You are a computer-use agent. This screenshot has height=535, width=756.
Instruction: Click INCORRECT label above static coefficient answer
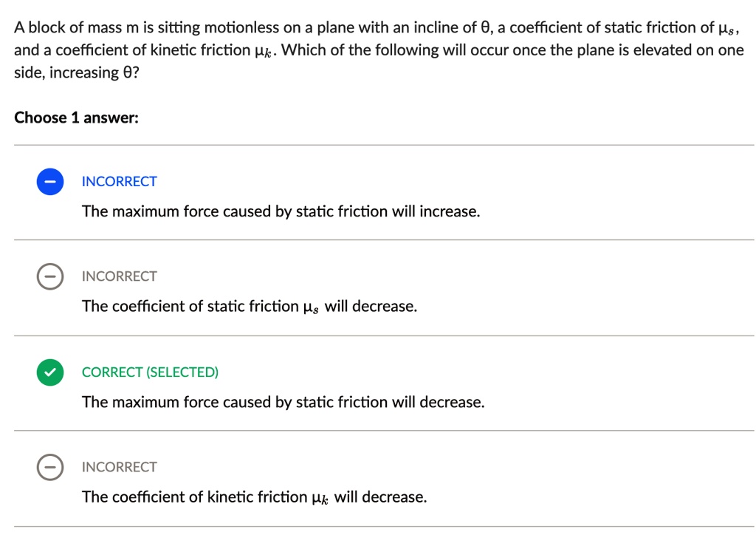click(119, 276)
